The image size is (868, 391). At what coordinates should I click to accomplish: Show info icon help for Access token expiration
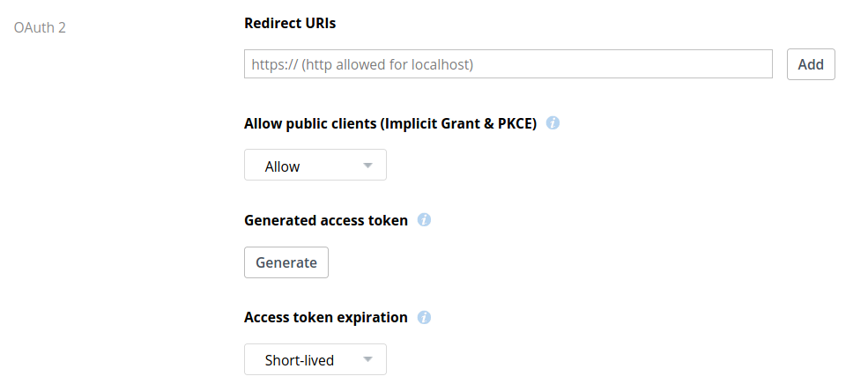(424, 317)
